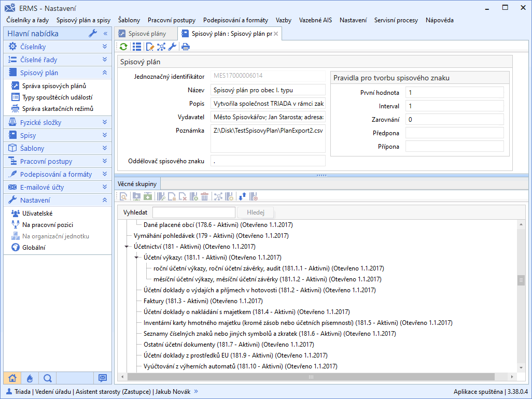Open the message envelope icon in sidebar footer
This screenshot has height=399, width=532.
(x=102, y=378)
